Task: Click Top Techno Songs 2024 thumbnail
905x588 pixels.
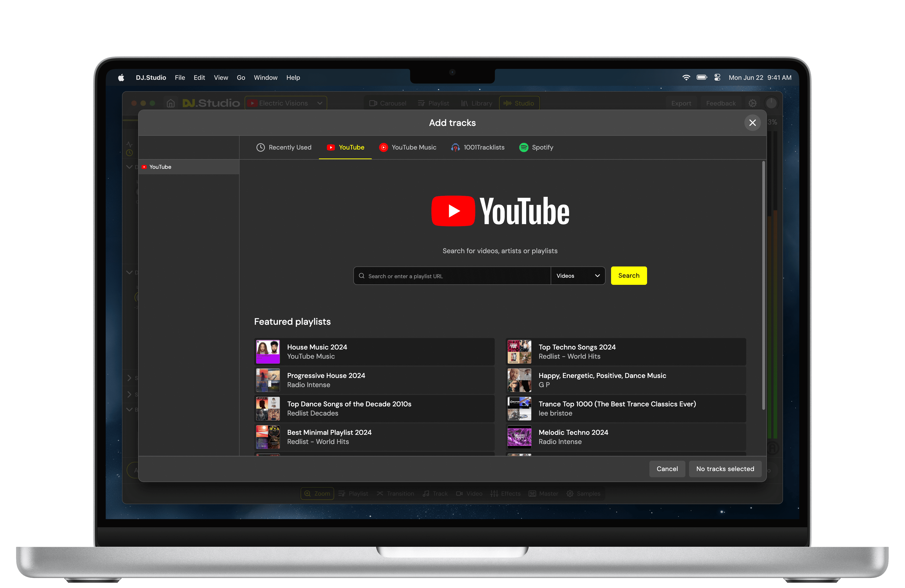Action: click(520, 352)
